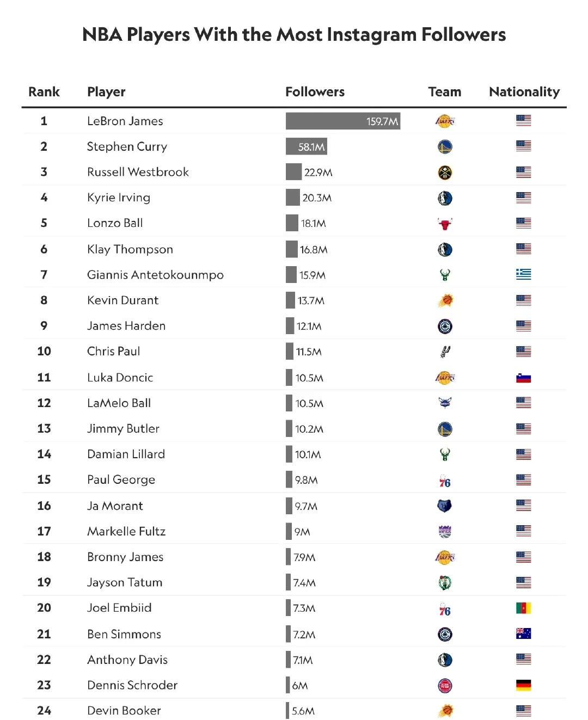
Task: Click the Pistons logo in Dennis Schroder's row
Action: coord(445,686)
